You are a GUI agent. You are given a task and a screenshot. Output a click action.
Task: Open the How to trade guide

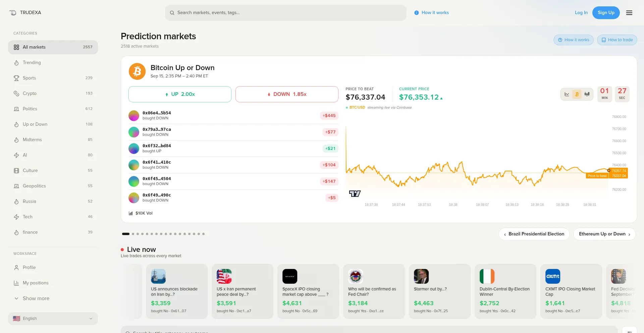click(617, 40)
